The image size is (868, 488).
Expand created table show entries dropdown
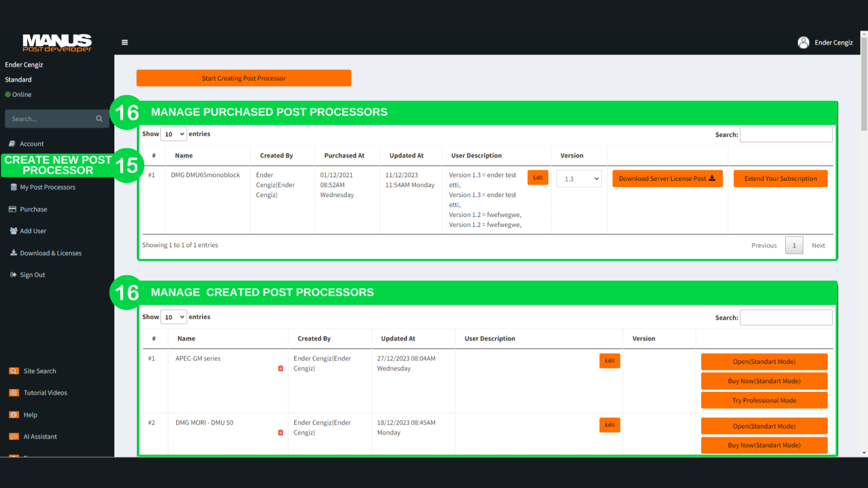[173, 317]
